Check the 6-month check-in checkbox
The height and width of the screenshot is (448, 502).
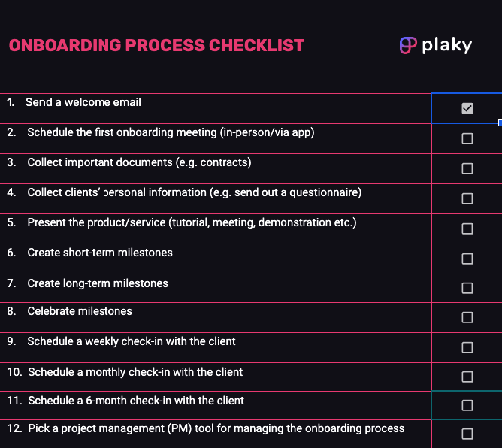tap(467, 405)
